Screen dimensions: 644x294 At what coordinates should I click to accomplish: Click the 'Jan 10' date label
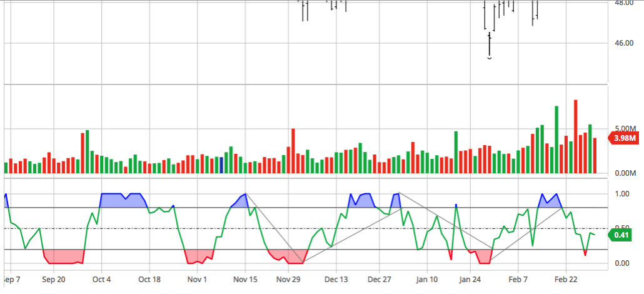427,279
